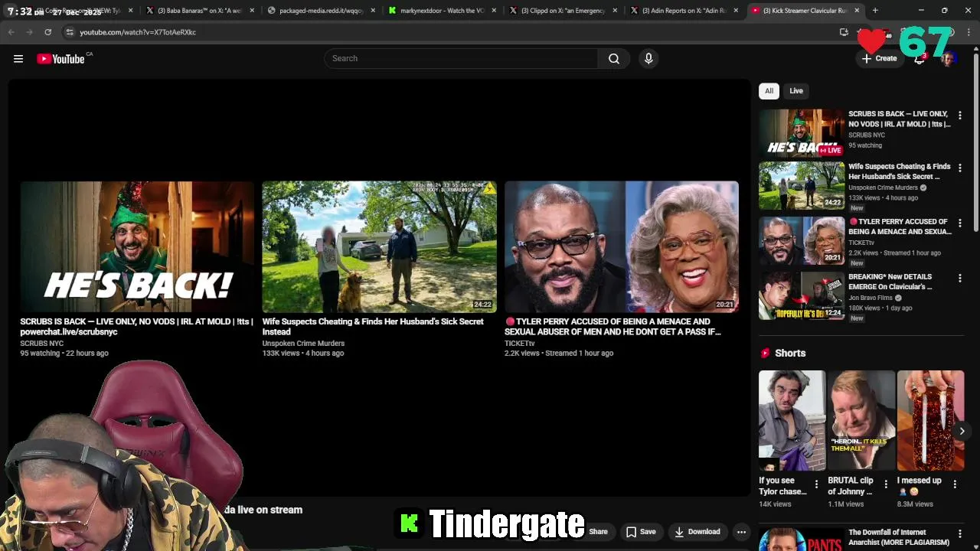Image resolution: width=980 pixels, height=551 pixels.
Task: Open options for TYLER PERRY sidebar video
Action: point(959,223)
